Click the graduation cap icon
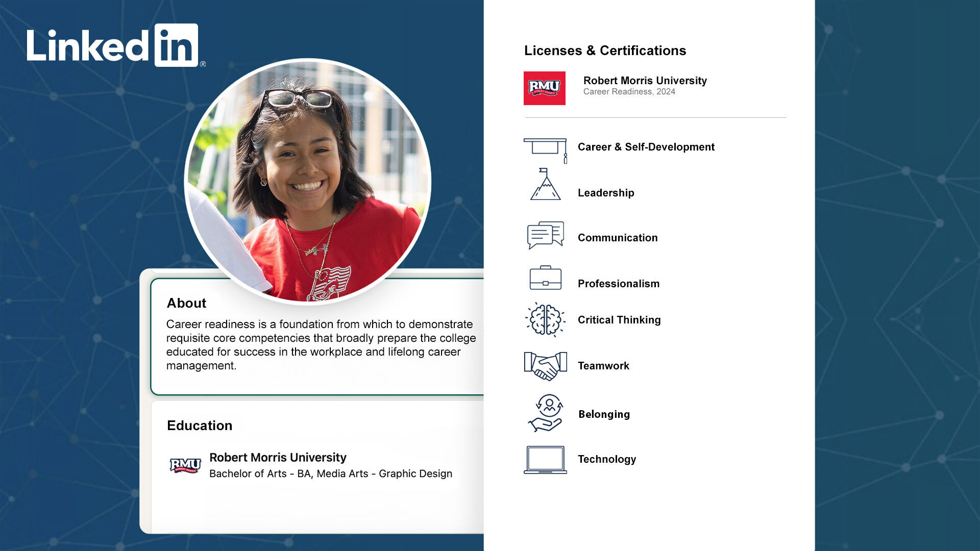Image resolution: width=980 pixels, height=551 pixels. (x=545, y=150)
